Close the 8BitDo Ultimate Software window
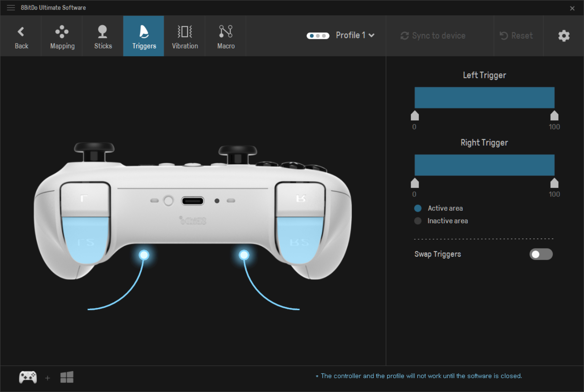 tap(572, 8)
